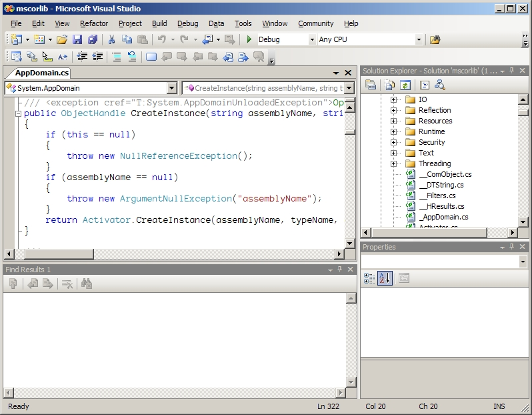Select the Runtime folder

click(x=431, y=131)
